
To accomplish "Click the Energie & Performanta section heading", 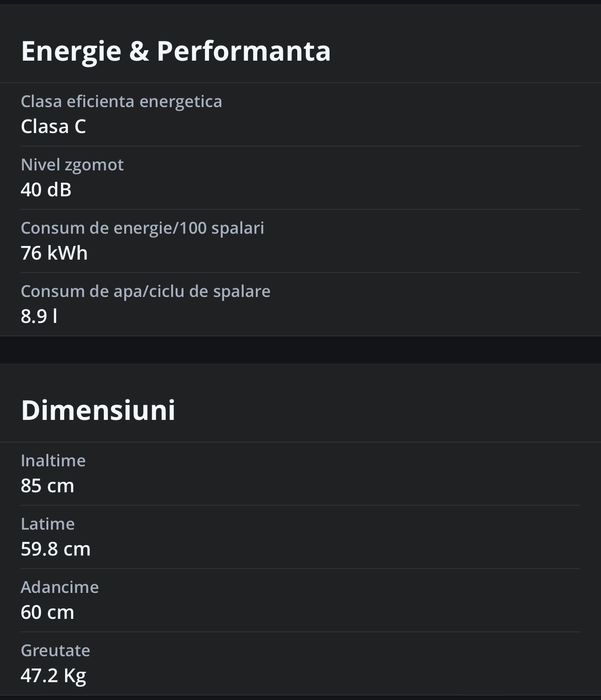I will tap(175, 51).
